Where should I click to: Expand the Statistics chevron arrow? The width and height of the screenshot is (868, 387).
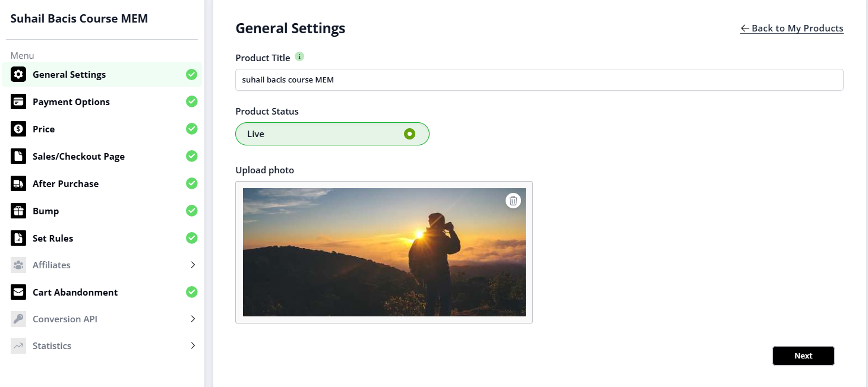(x=192, y=345)
